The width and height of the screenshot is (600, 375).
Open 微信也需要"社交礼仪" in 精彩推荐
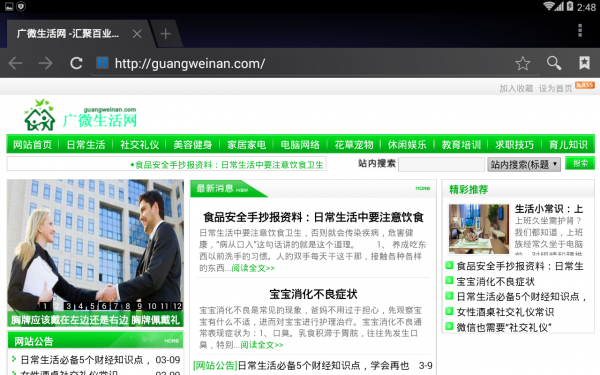click(x=504, y=327)
